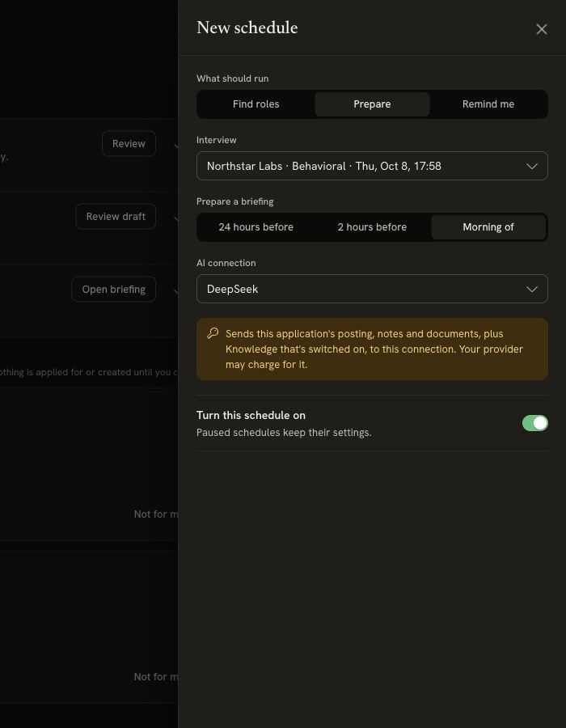The image size is (566, 728).
Task: Toggle the Turn this schedule on switch
Action: (x=535, y=423)
